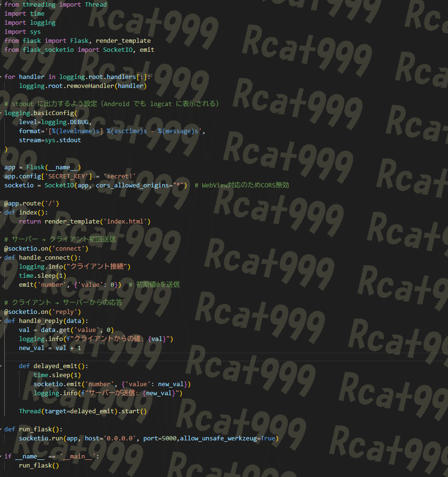Collapse the threading import block fold arrow
The image size is (448, 477).
pyautogui.click(x=2, y=4)
